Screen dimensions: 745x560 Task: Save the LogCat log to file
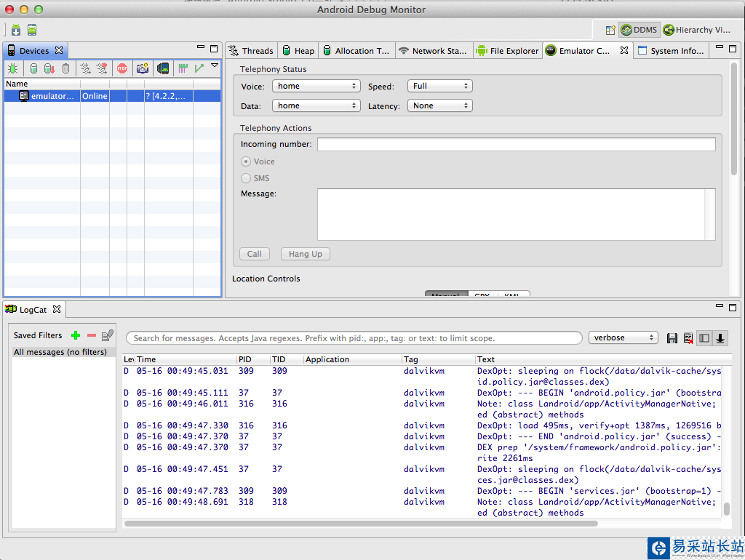tap(672, 338)
